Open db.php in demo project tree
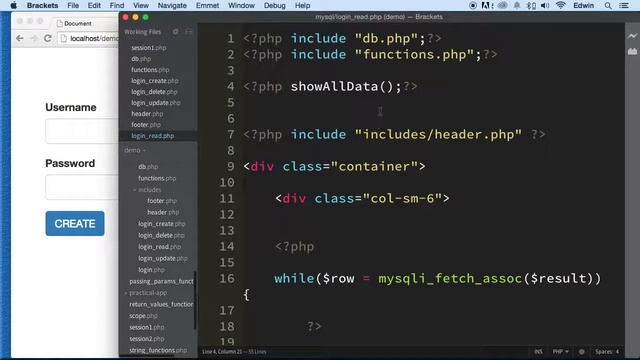 pos(148,167)
